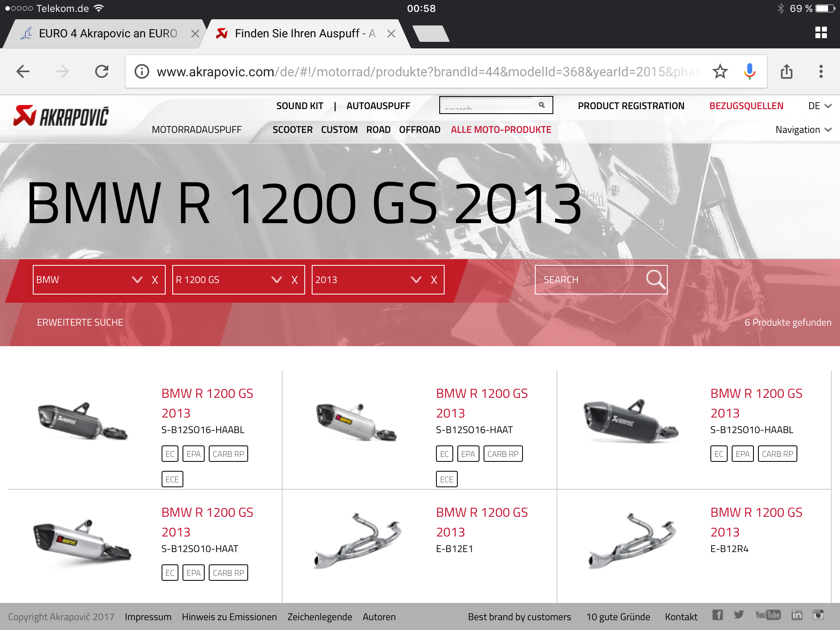Open Chrome three-dot menu
The height and width of the screenshot is (630, 840).
(821, 72)
